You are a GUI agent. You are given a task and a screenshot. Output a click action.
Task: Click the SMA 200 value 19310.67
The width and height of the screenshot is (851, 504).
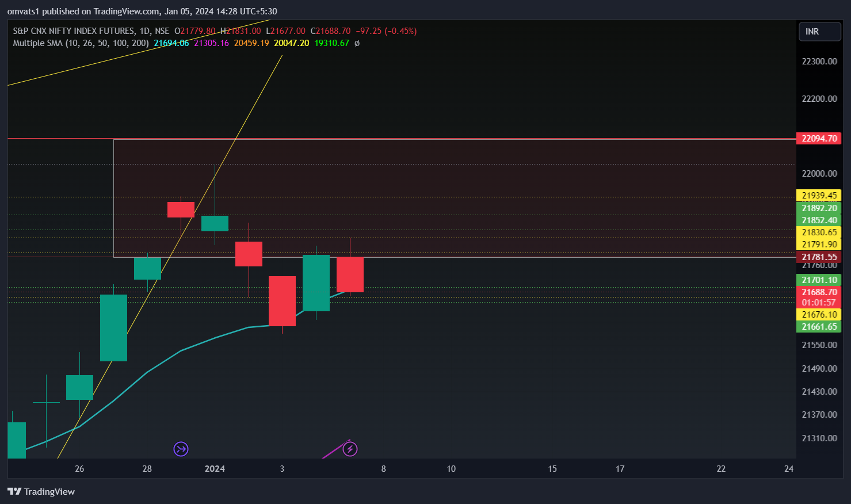tap(332, 43)
